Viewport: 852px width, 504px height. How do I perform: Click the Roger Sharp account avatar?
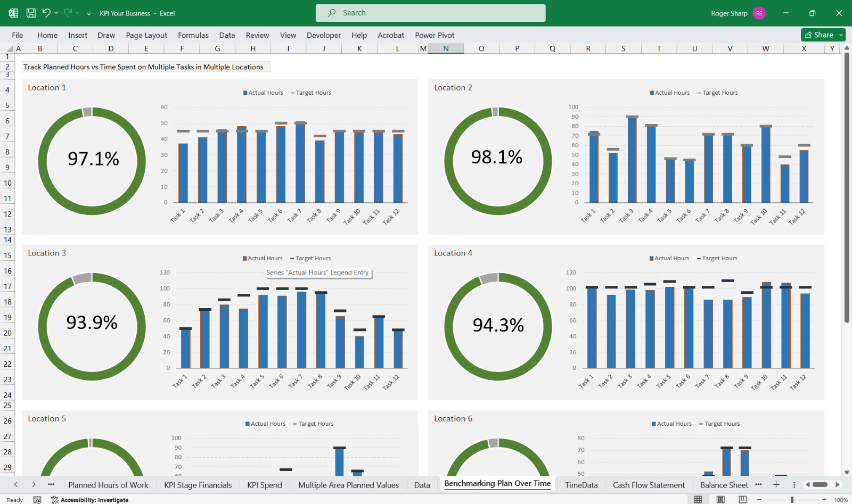pyautogui.click(x=759, y=13)
